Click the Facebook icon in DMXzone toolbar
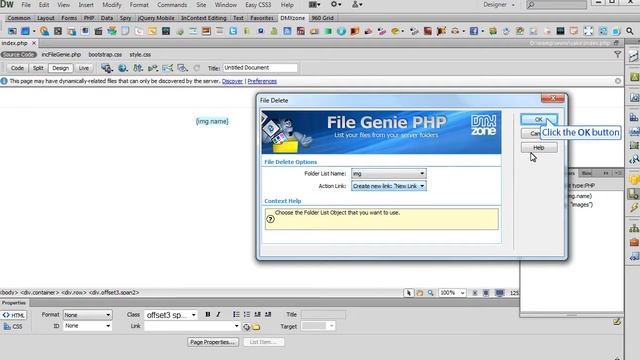 coord(473,31)
